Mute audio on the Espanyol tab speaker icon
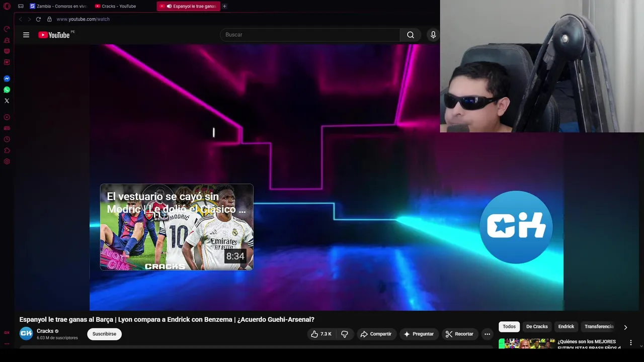This screenshot has height=362, width=644. pyautogui.click(x=169, y=7)
